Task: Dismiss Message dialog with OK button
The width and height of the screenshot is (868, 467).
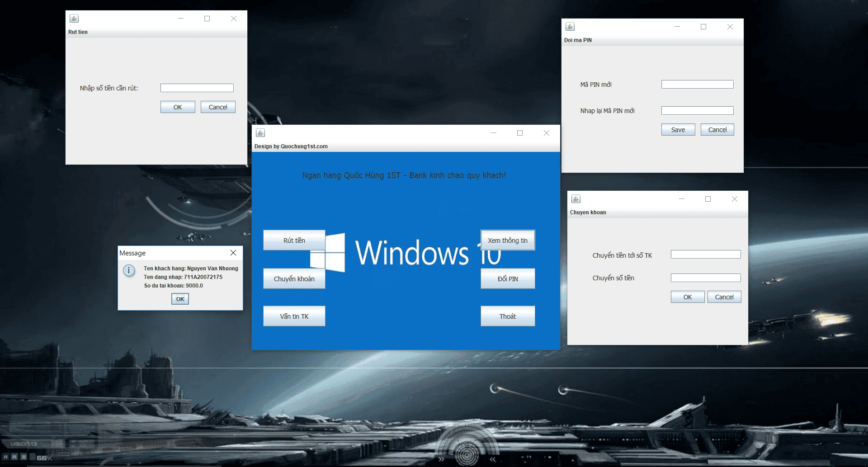Action: coord(180,299)
